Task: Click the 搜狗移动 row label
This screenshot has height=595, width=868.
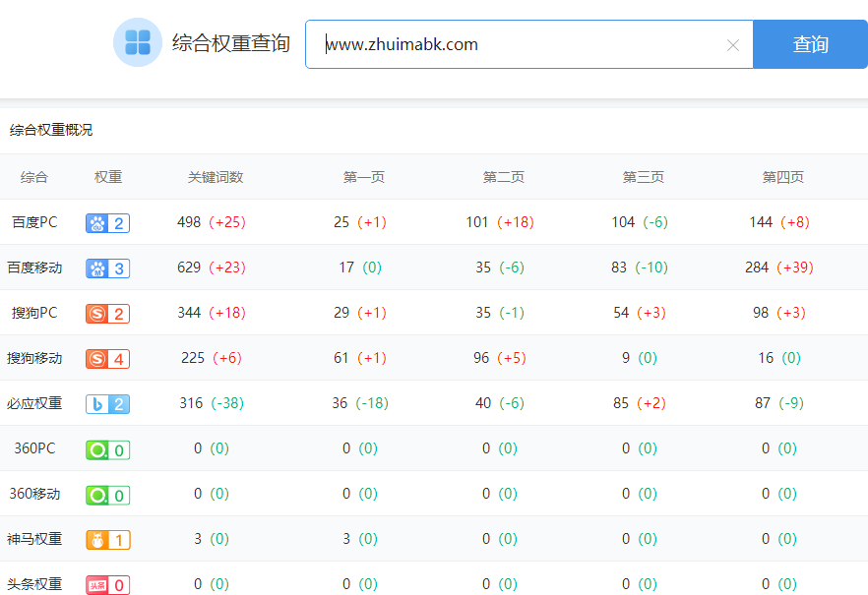Action: 34,358
